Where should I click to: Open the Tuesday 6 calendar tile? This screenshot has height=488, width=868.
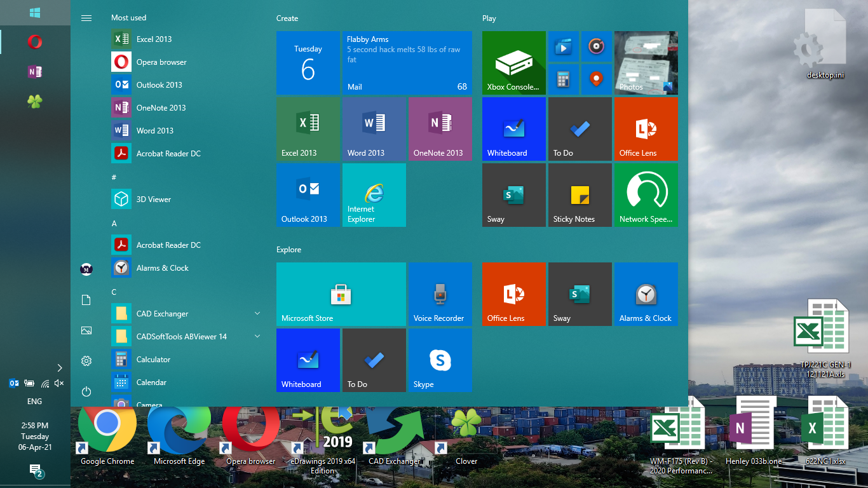tap(308, 63)
